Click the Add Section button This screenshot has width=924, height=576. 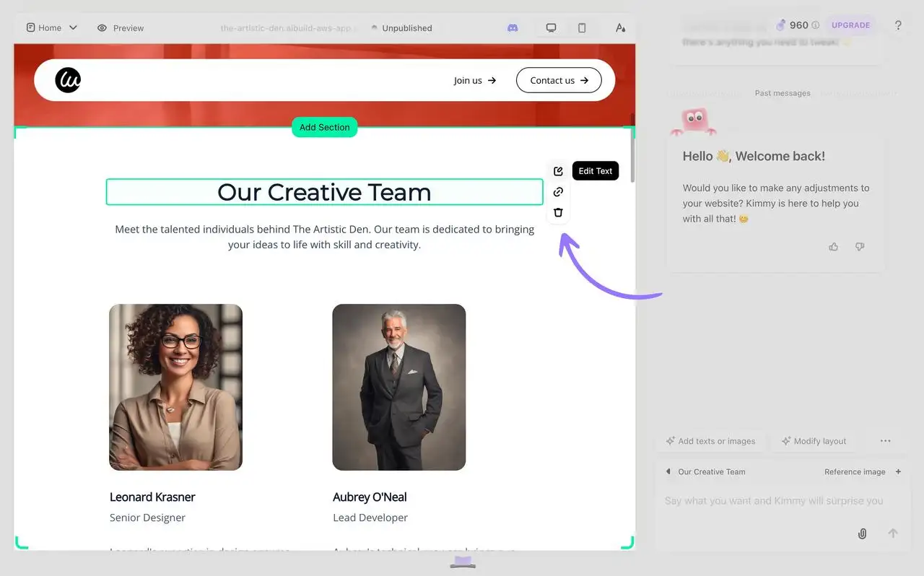(x=324, y=127)
